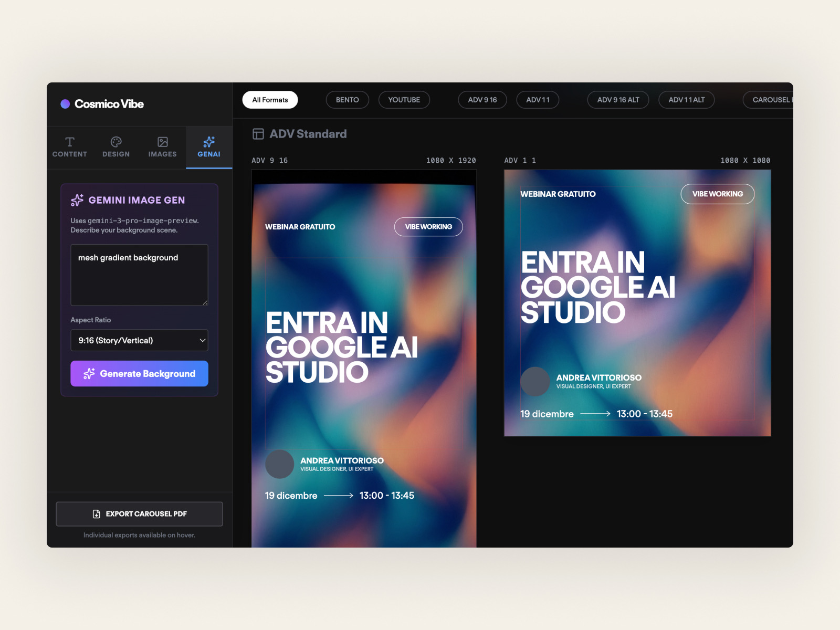
Task: Filter to ADV 9 16 format
Action: [x=482, y=100]
